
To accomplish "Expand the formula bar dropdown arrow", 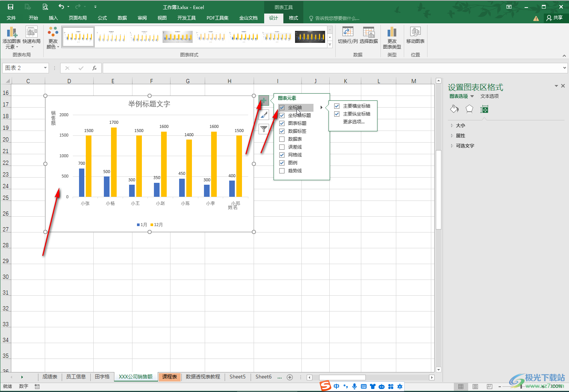I will 564,68.
